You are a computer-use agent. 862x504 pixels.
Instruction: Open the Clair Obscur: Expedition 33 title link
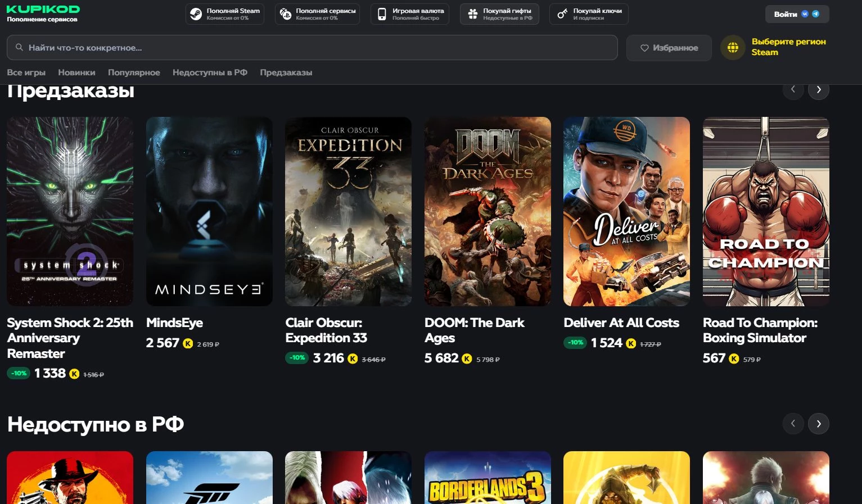[x=326, y=330]
